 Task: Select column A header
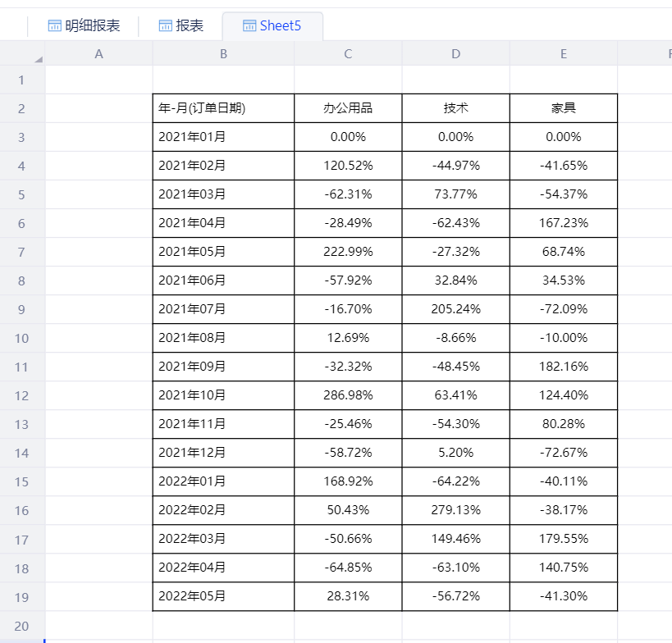pos(99,54)
